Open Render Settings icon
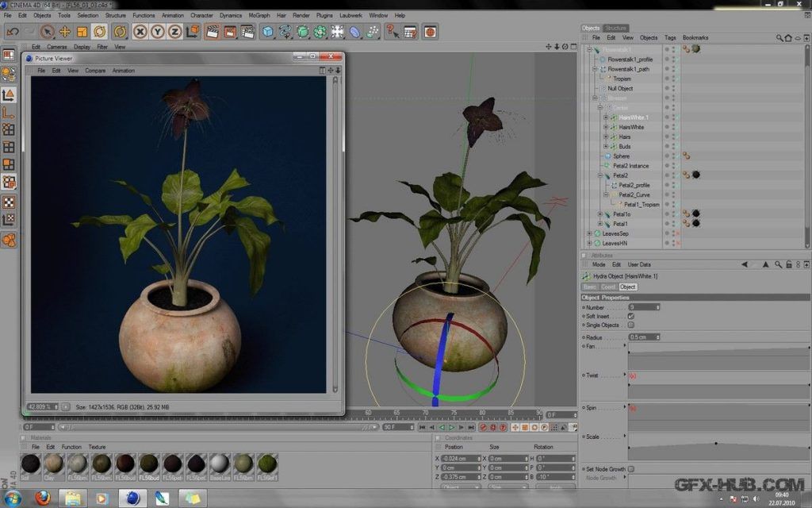This screenshot has width=812, height=508. point(247,32)
